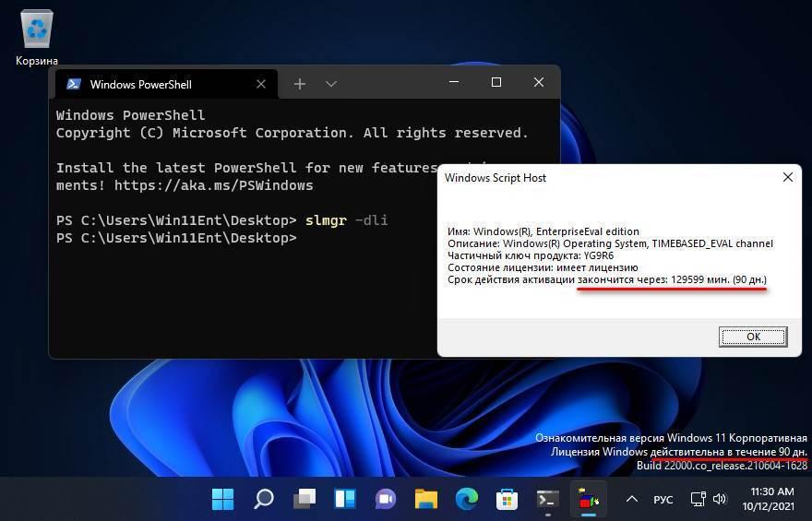812x521 pixels.
Task: Expand hidden system tray icons chevron
Action: [x=632, y=499]
